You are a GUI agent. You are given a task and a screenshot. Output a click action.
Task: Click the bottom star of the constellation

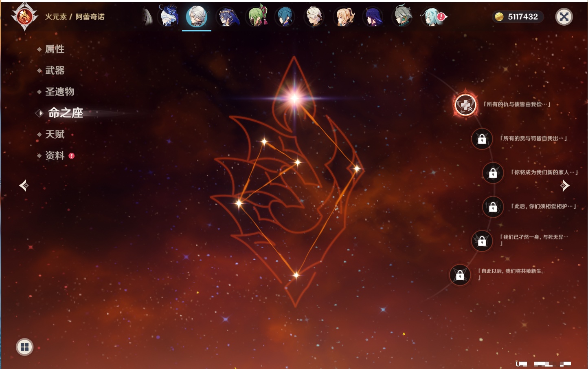click(x=296, y=275)
